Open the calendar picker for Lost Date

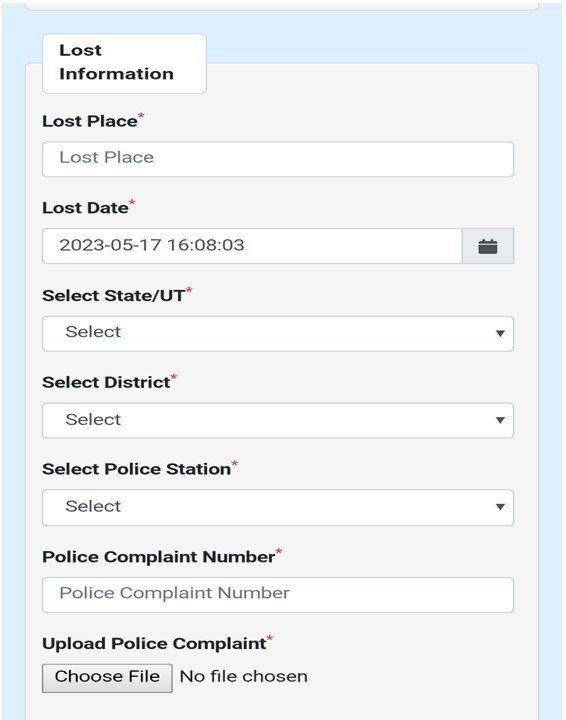[x=488, y=246]
